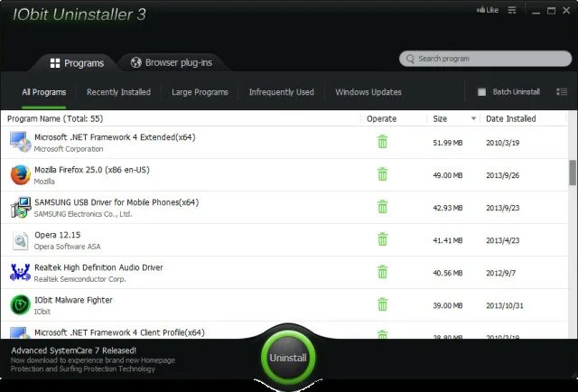Switch to Browser plug-ins tab
Screen dimensions: 578x392
[x=172, y=62]
